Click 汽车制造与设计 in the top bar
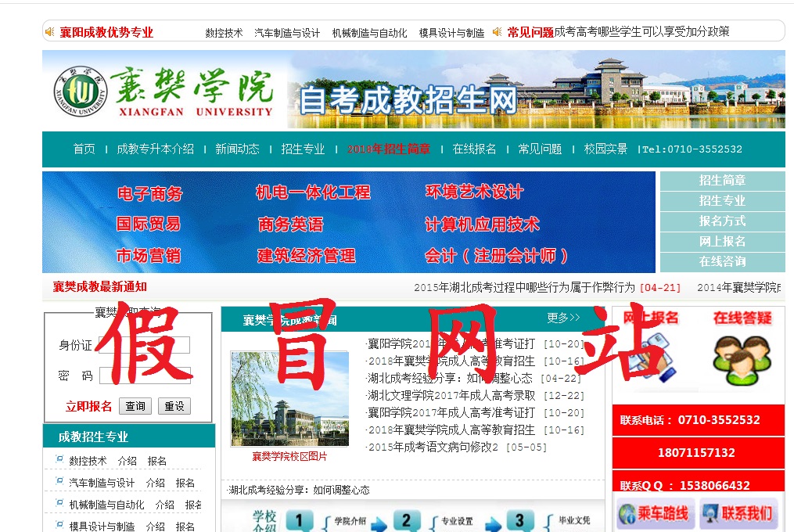794x532 pixels. [x=287, y=33]
